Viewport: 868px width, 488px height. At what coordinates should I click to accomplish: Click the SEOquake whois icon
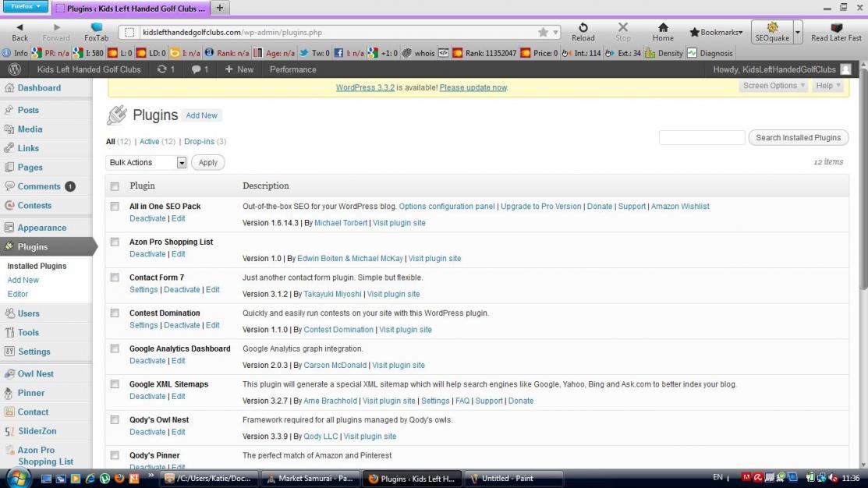click(407, 53)
